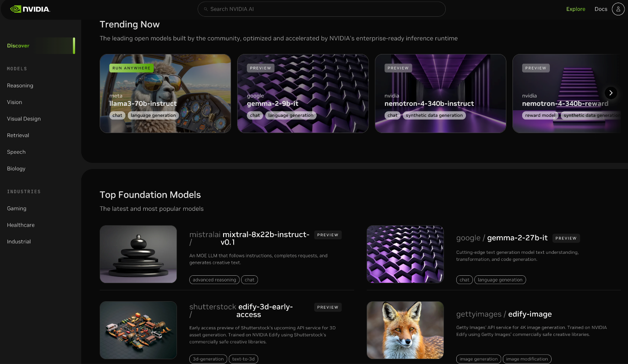The height and width of the screenshot is (364, 628).
Task: Open the Retrieval models category
Action: tap(18, 135)
